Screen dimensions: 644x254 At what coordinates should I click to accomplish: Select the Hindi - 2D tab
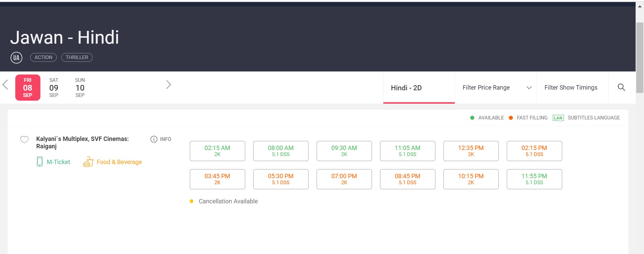click(406, 88)
